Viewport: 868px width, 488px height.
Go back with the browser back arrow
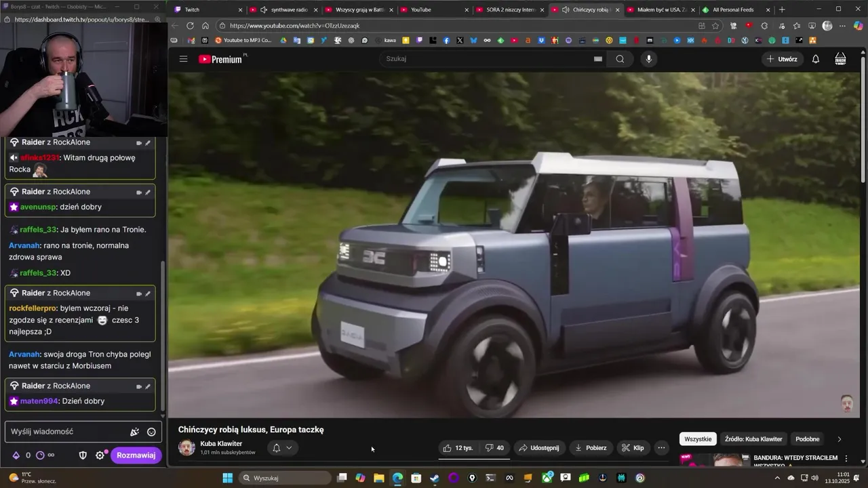[x=175, y=26]
